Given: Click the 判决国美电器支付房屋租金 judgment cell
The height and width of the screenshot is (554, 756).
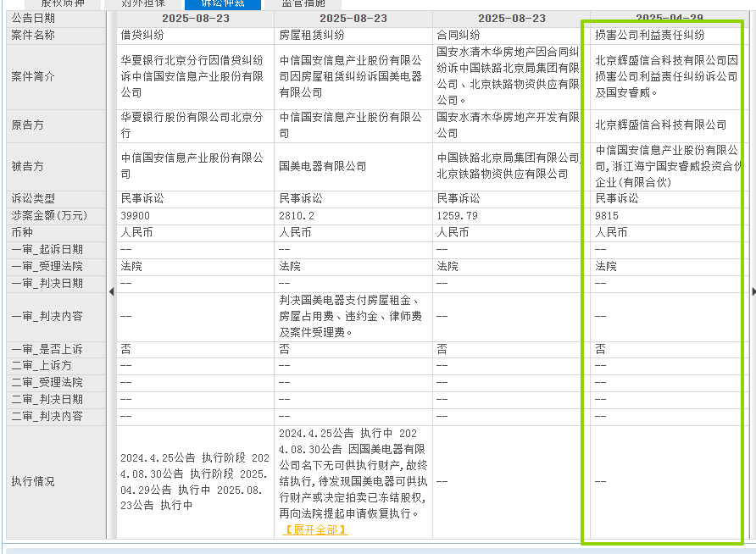Looking at the screenshot, I should [353, 317].
